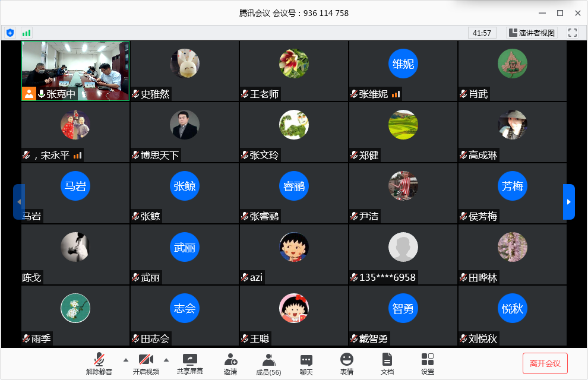Image resolution: width=588 pixels, height=380 pixels.
Task: Go to next page of participants
Action: [568, 202]
